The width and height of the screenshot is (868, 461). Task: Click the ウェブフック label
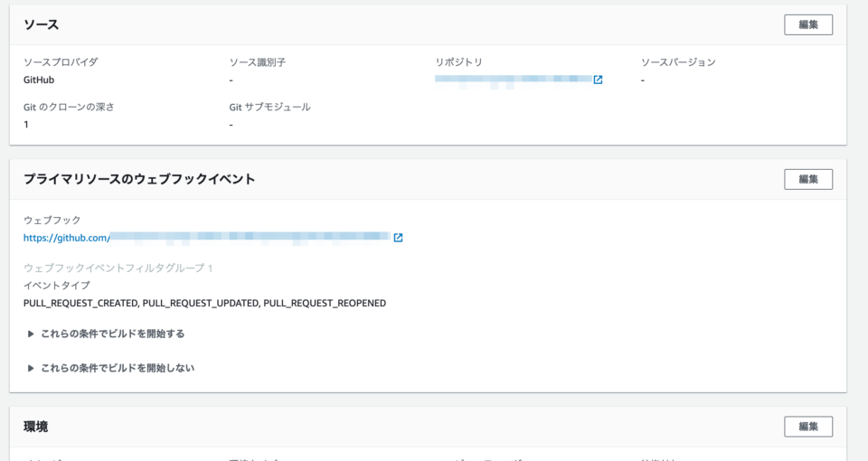52,220
